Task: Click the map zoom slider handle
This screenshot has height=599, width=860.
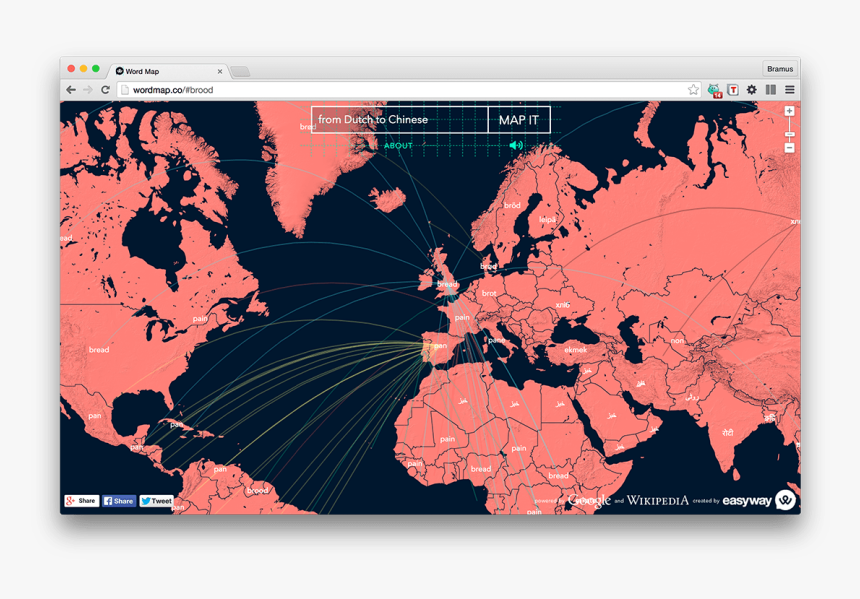Action: tap(789, 134)
